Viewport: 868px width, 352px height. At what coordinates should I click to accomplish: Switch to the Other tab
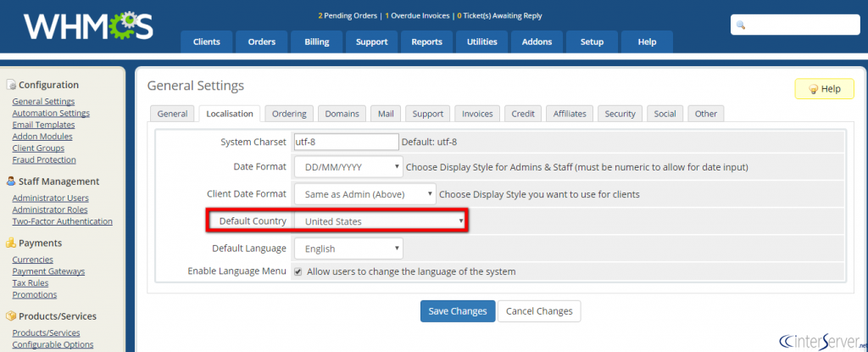point(706,114)
